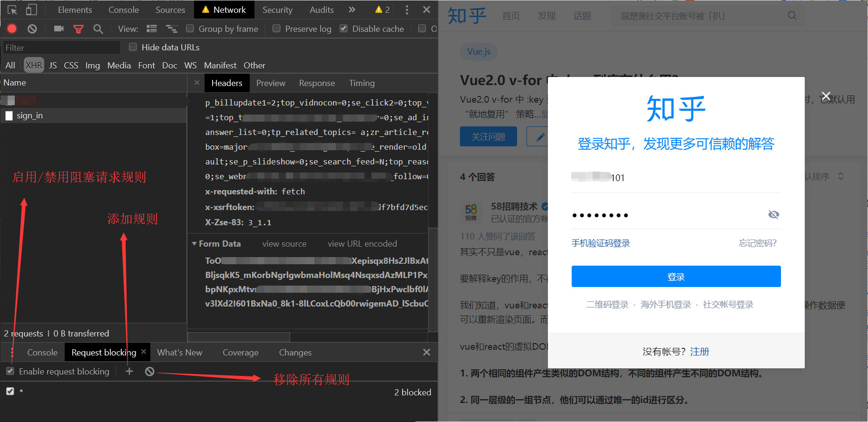
Task: Open drawer more tools kebab menu
Action: 12,352
